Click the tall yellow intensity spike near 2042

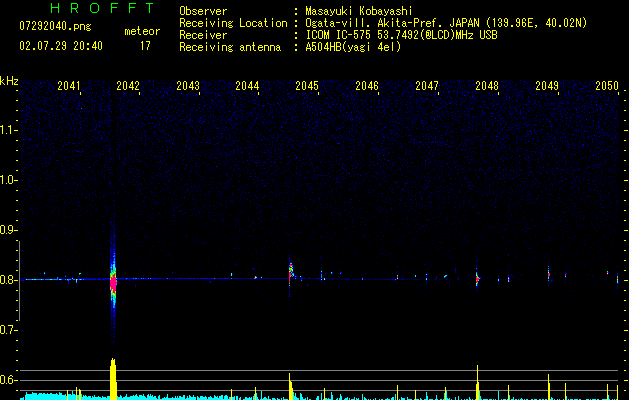[x=113, y=379]
